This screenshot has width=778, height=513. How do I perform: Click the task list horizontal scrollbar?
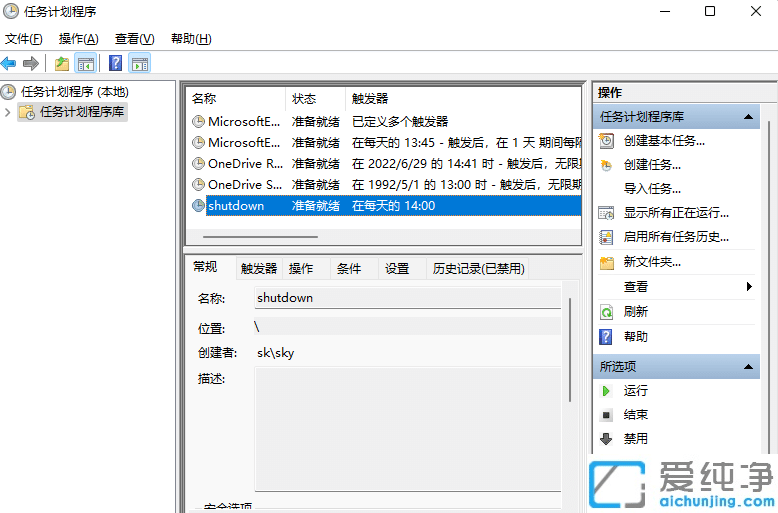[x=260, y=237]
